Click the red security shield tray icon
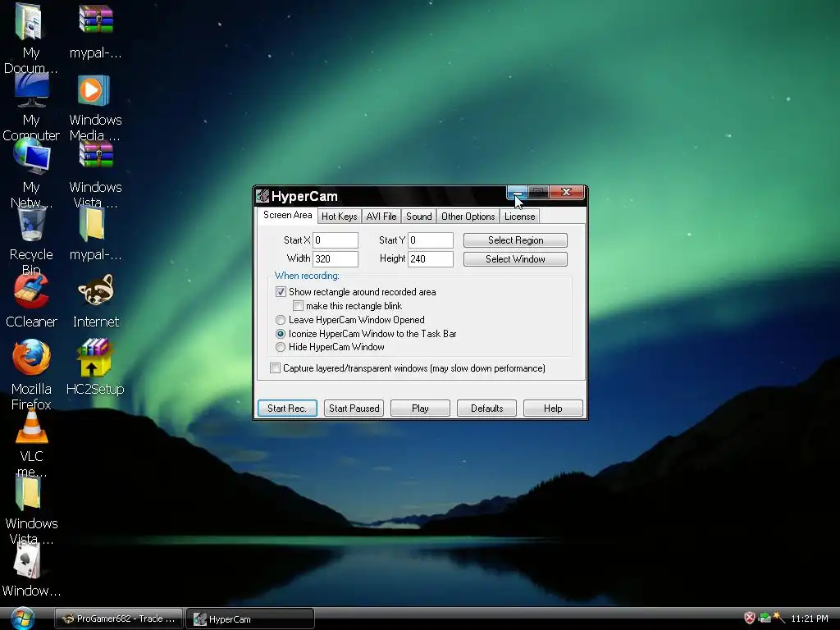 750,619
